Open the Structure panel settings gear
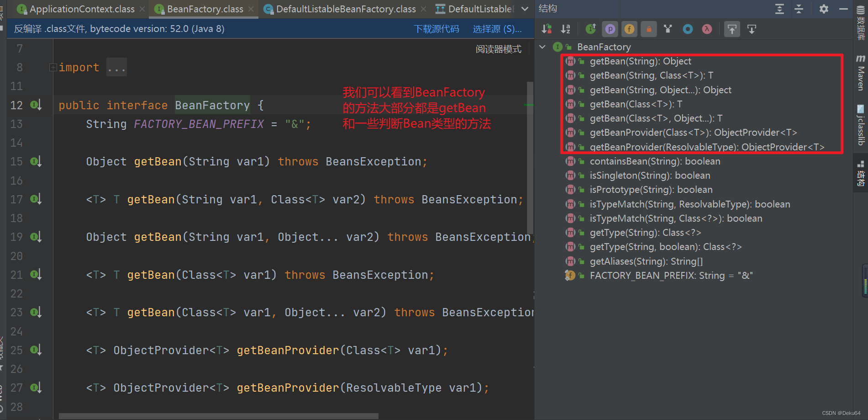Screen dimensions: 868x420 (x=823, y=9)
